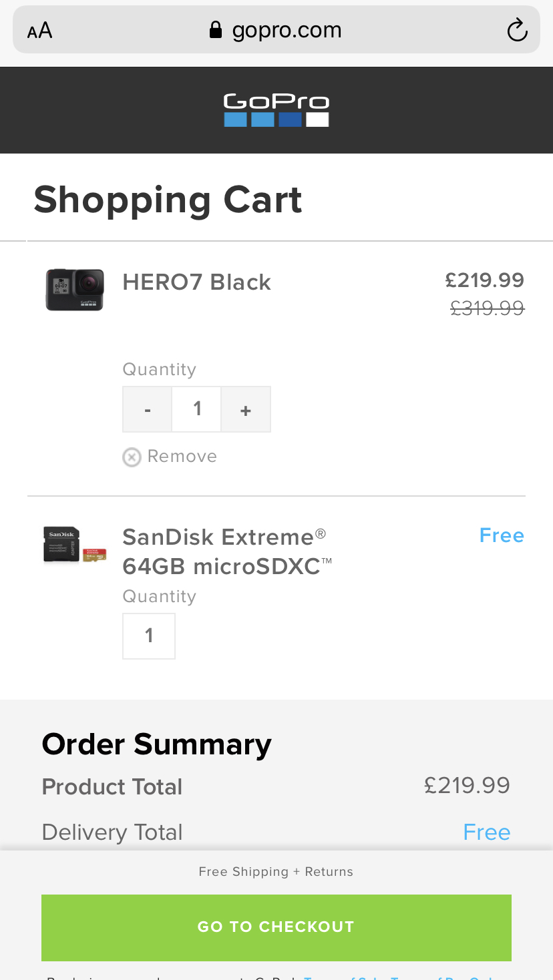Click the circled X icon next to Remove
553x980 pixels.
click(x=132, y=457)
